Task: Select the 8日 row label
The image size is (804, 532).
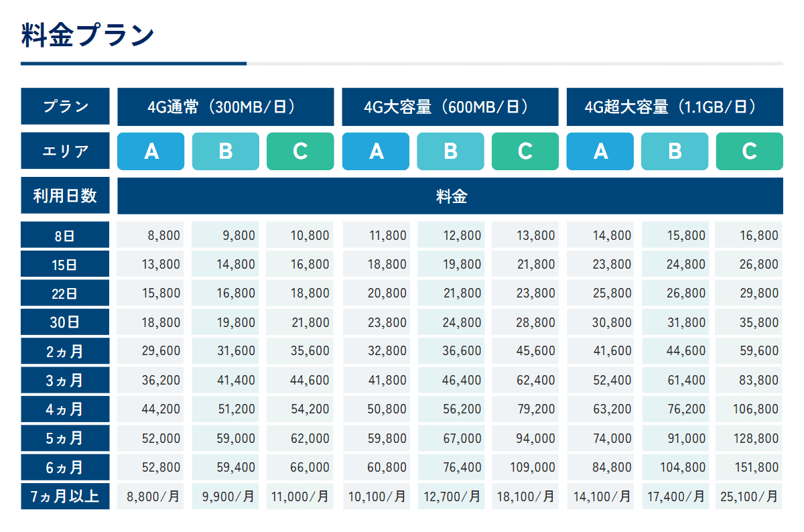Action: pyautogui.click(x=65, y=235)
